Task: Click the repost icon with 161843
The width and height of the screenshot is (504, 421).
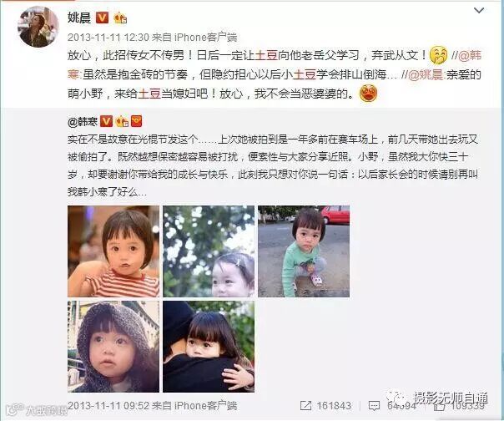Action: 305,406
